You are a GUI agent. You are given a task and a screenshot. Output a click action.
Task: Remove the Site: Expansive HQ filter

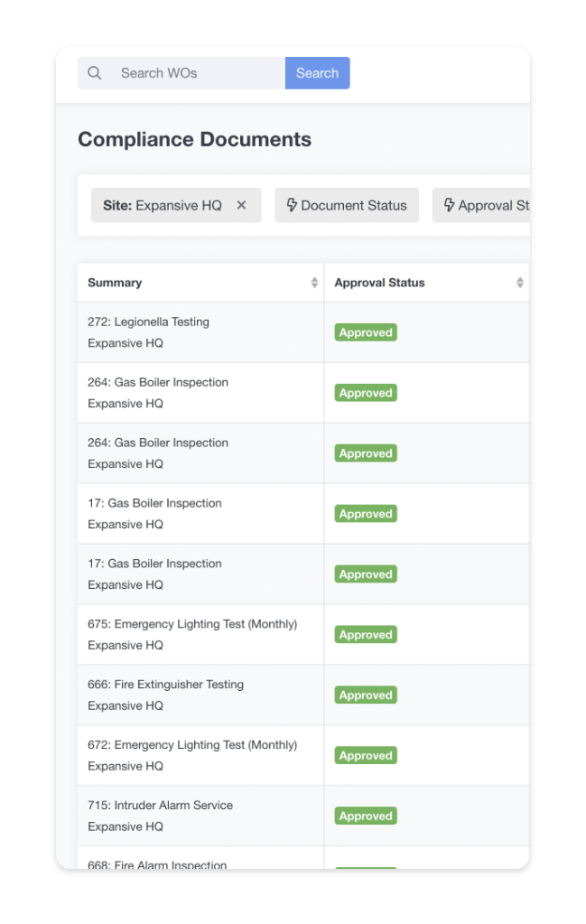(241, 205)
